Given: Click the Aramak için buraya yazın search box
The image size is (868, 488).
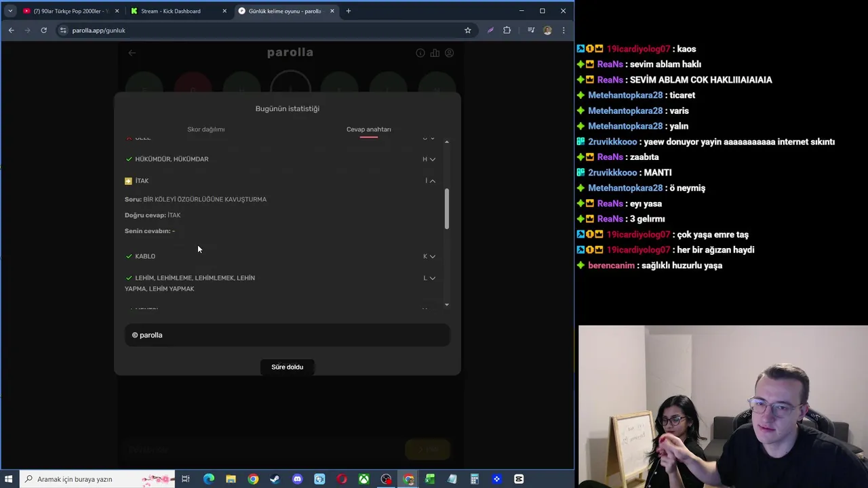Looking at the screenshot, I should pos(96,479).
